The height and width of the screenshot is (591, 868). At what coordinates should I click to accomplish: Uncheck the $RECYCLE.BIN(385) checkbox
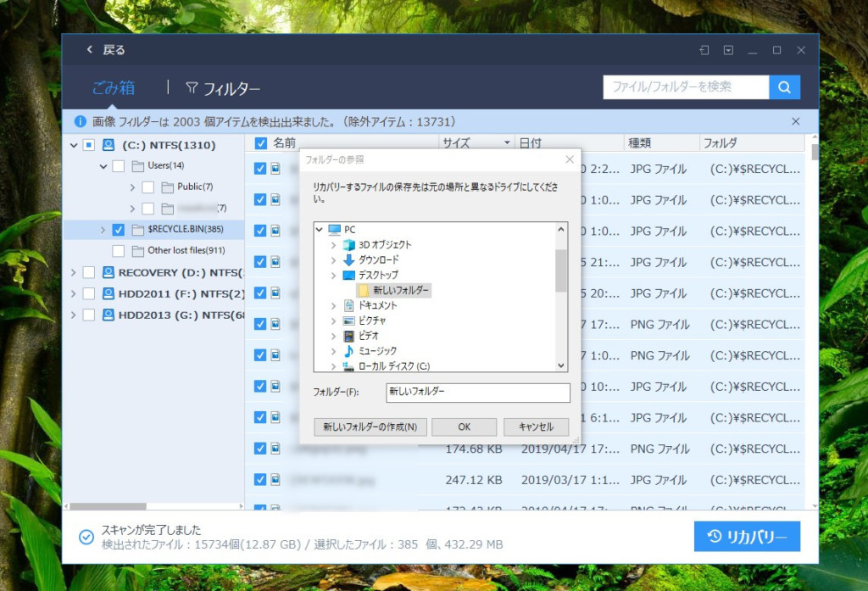tap(118, 229)
